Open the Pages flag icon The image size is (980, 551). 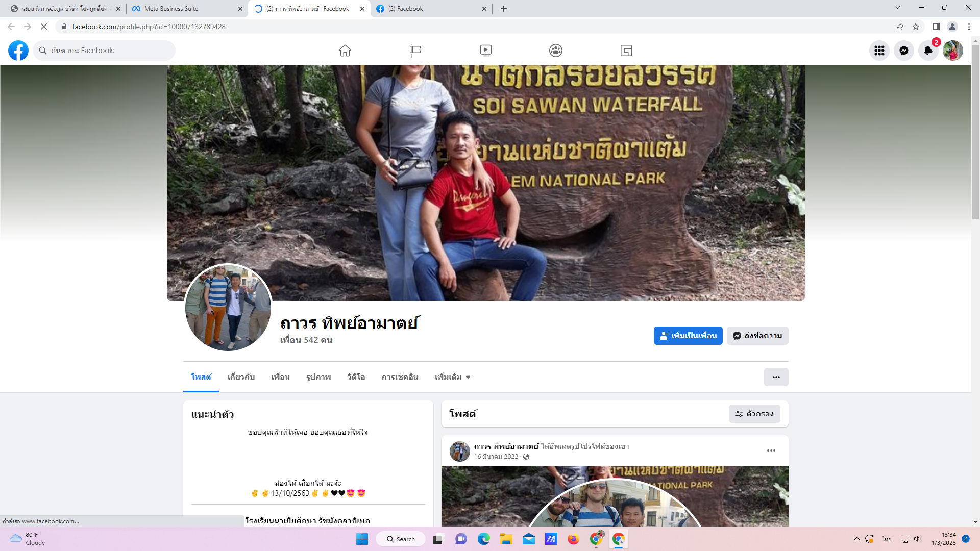(415, 51)
